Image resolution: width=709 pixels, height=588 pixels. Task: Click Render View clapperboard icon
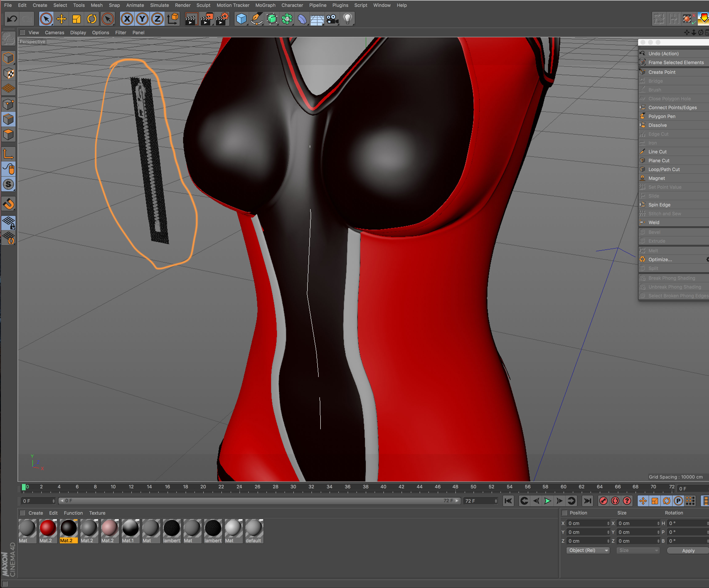191,19
